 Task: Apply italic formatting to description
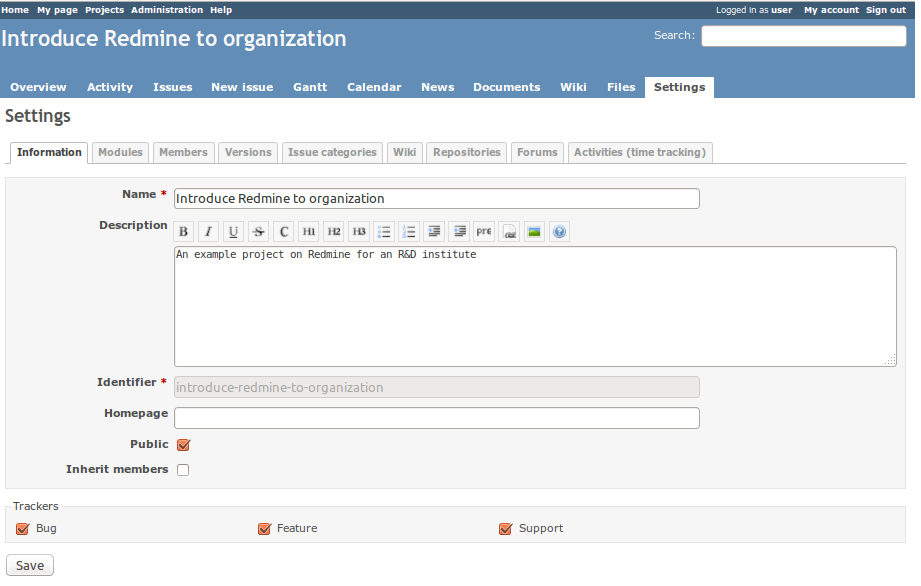pos(209,232)
